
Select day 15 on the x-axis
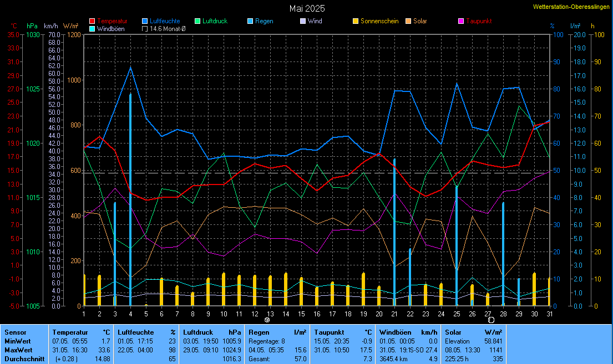click(301, 314)
